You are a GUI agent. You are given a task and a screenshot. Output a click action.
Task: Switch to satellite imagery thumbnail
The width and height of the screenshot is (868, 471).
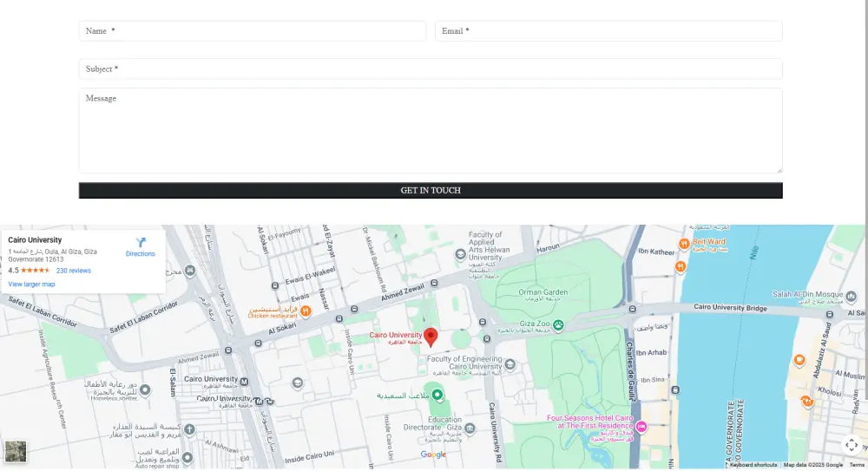click(x=16, y=452)
